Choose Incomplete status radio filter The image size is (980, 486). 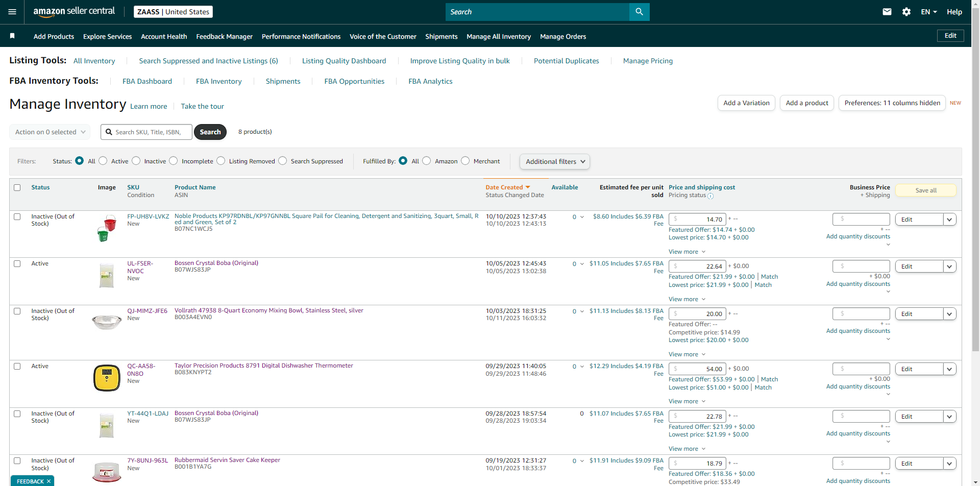click(174, 161)
